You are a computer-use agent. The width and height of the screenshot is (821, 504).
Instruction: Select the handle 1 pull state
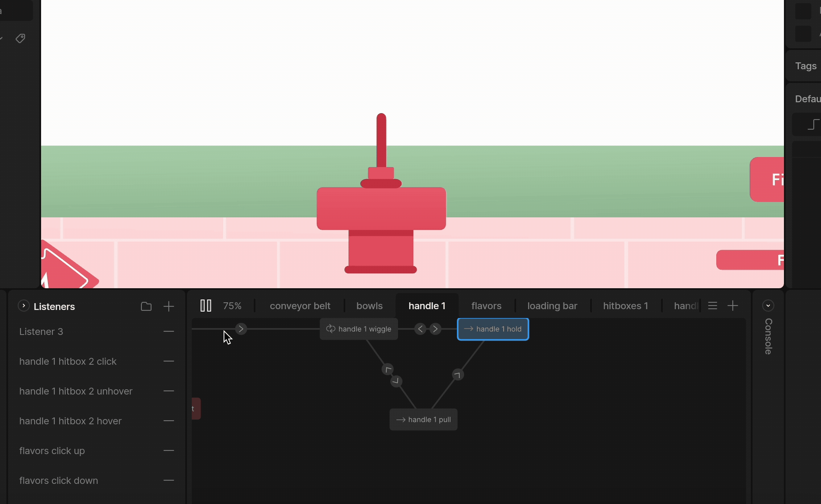tap(423, 419)
